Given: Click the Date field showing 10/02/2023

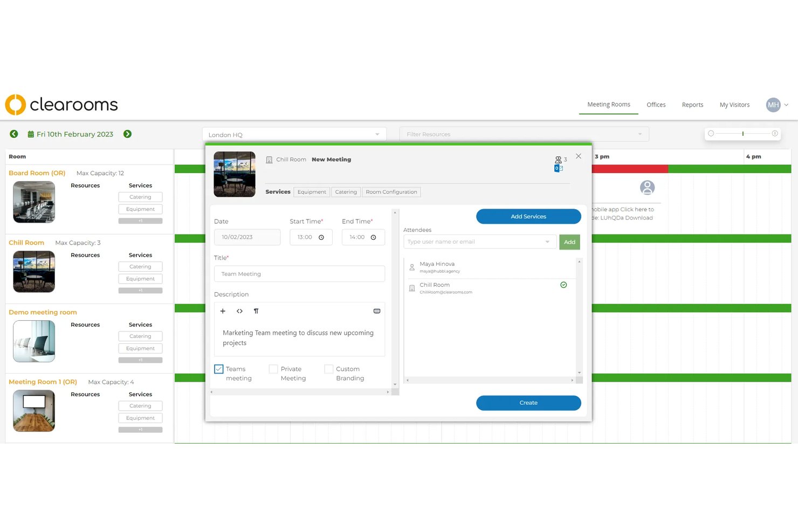Looking at the screenshot, I should click(x=247, y=237).
